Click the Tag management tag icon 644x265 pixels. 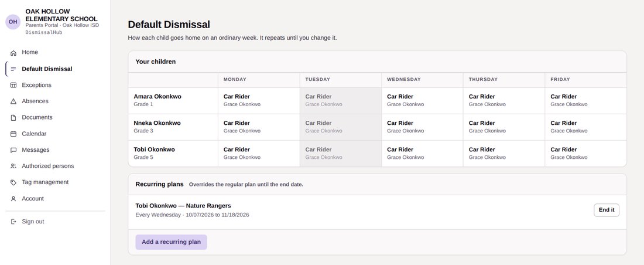[x=13, y=182]
